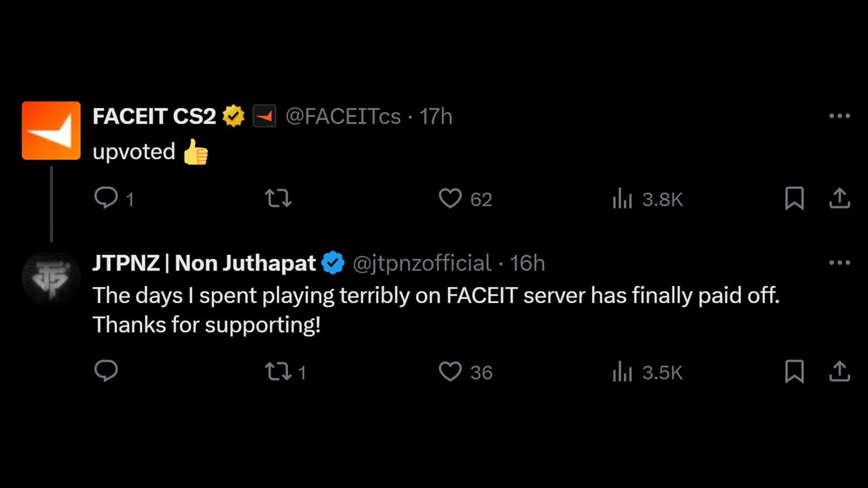Like the FACEIT CS2 tweet
This screenshot has height=488, width=868.
[450, 198]
